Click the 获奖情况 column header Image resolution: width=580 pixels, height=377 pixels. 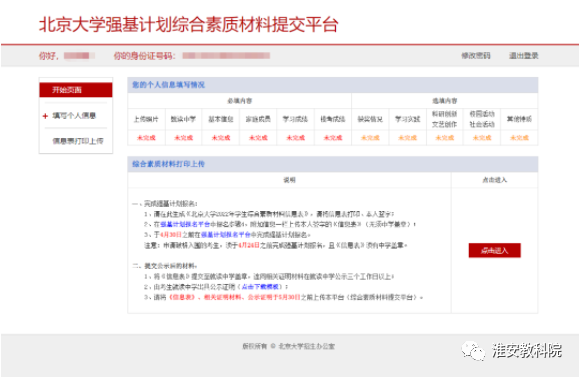coord(370,119)
